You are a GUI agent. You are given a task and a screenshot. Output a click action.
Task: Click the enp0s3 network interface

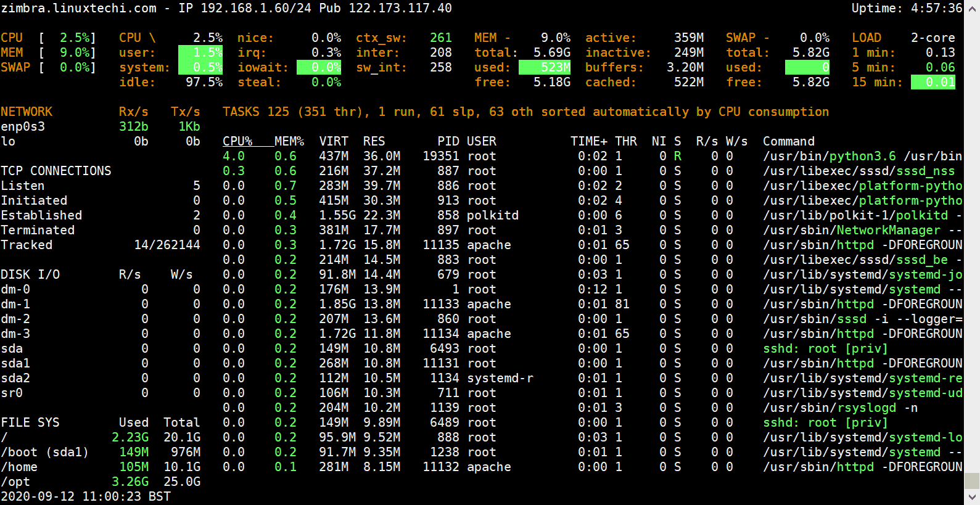click(x=23, y=126)
